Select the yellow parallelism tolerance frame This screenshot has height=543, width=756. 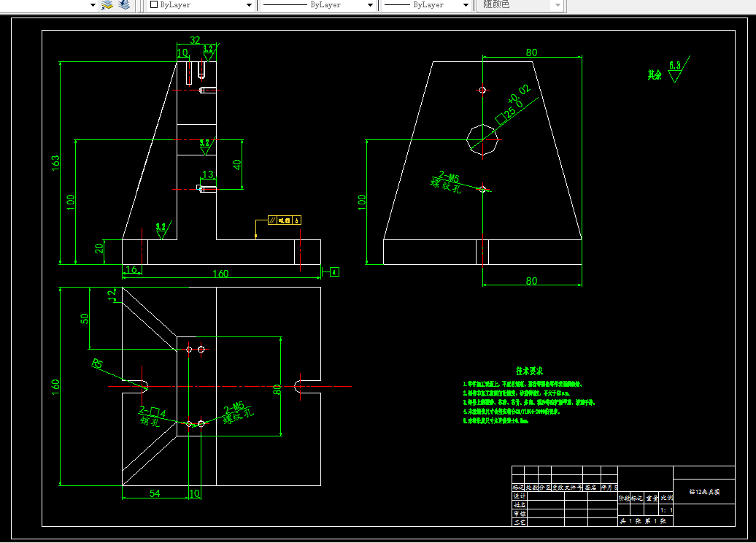coord(285,220)
